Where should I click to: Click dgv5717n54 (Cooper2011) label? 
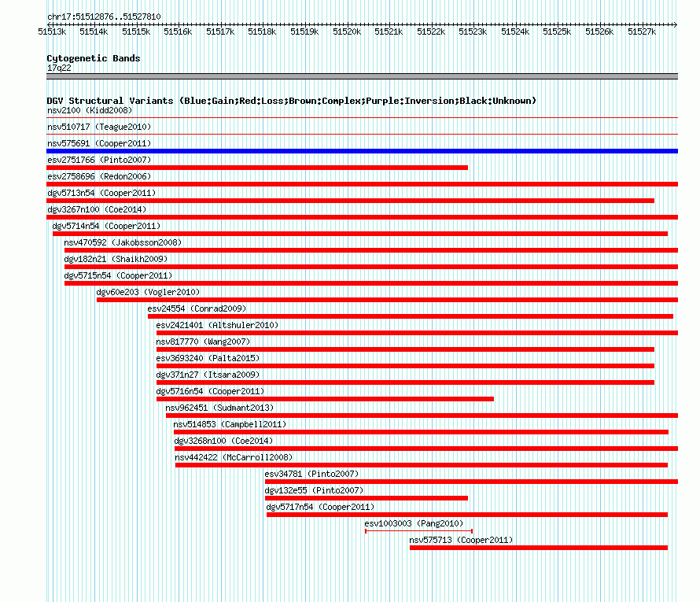pyautogui.click(x=320, y=507)
